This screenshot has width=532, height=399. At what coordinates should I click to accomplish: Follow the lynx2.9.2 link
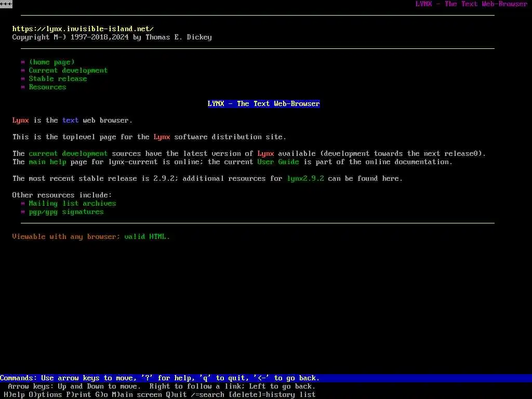click(305, 179)
